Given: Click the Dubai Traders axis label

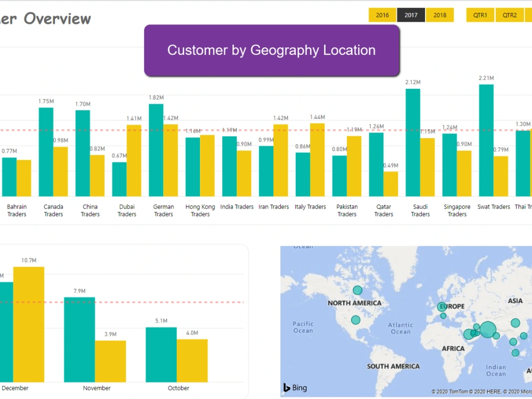Looking at the screenshot, I should tap(127, 210).
